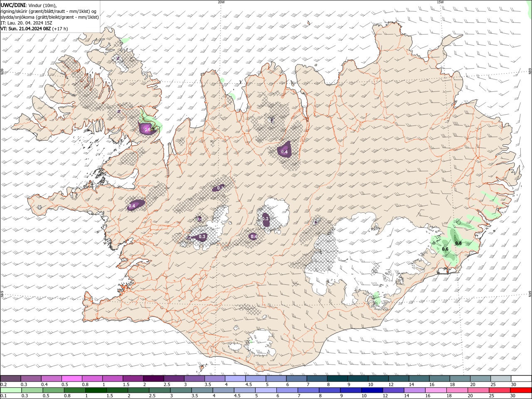Image resolution: width=532 pixels, height=399 pixels.
Task: Click the snow-scale swatch starting at 0.3
Action: (31, 379)
